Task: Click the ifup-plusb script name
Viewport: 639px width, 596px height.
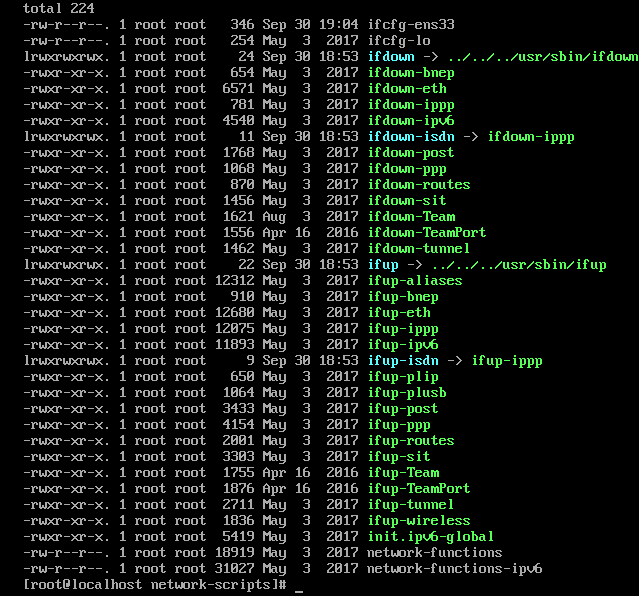Action: pyautogui.click(x=407, y=393)
